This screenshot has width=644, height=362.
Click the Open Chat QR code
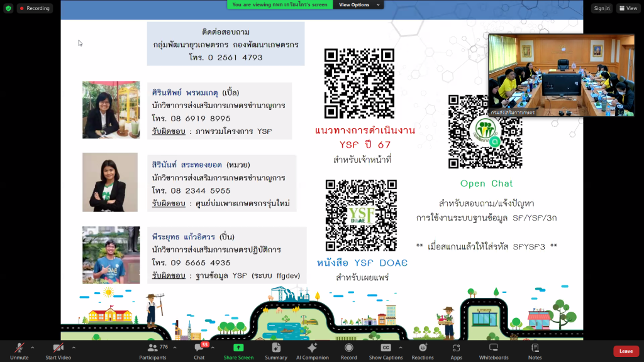[x=485, y=131]
